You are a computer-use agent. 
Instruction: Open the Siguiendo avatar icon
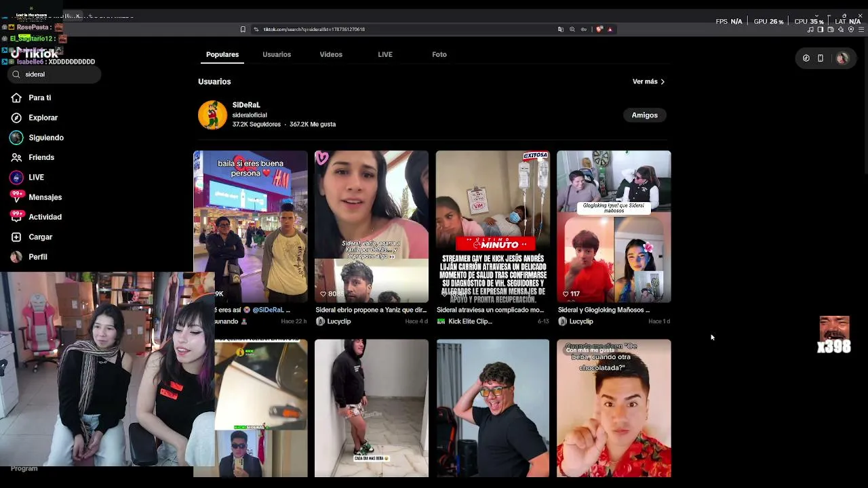coord(16,138)
